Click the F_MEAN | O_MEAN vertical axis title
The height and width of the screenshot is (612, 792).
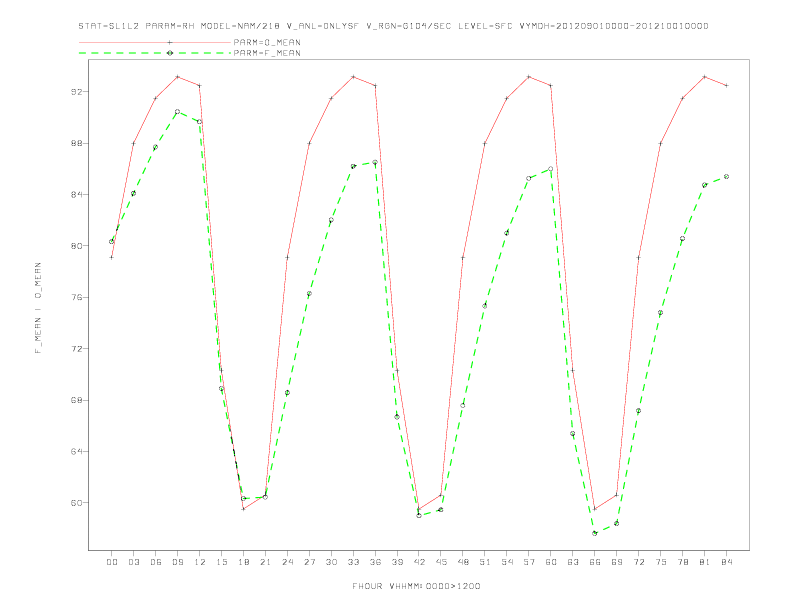point(38,308)
